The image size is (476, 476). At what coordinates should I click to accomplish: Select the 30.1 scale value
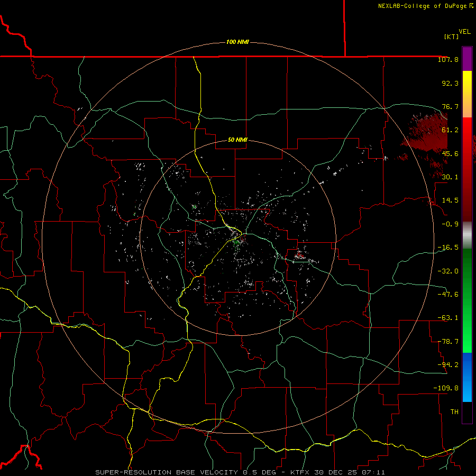pyautogui.click(x=450, y=177)
